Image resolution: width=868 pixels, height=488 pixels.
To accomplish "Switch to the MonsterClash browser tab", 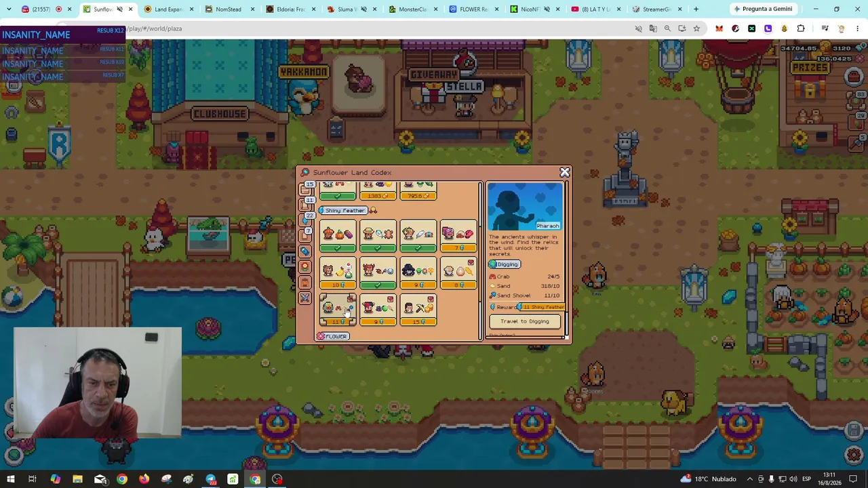I will point(412,9).
